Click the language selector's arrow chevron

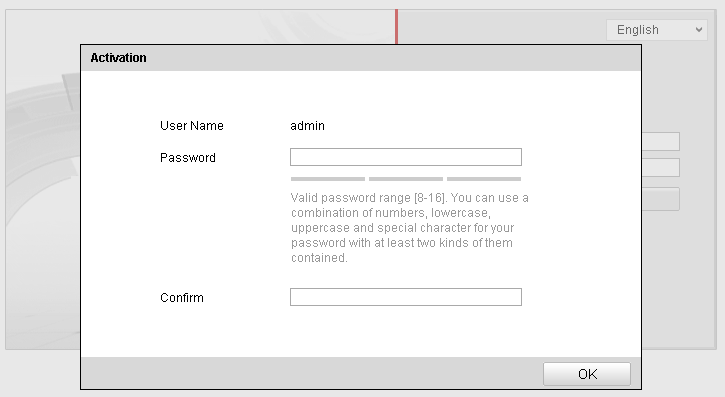(699, 30)
